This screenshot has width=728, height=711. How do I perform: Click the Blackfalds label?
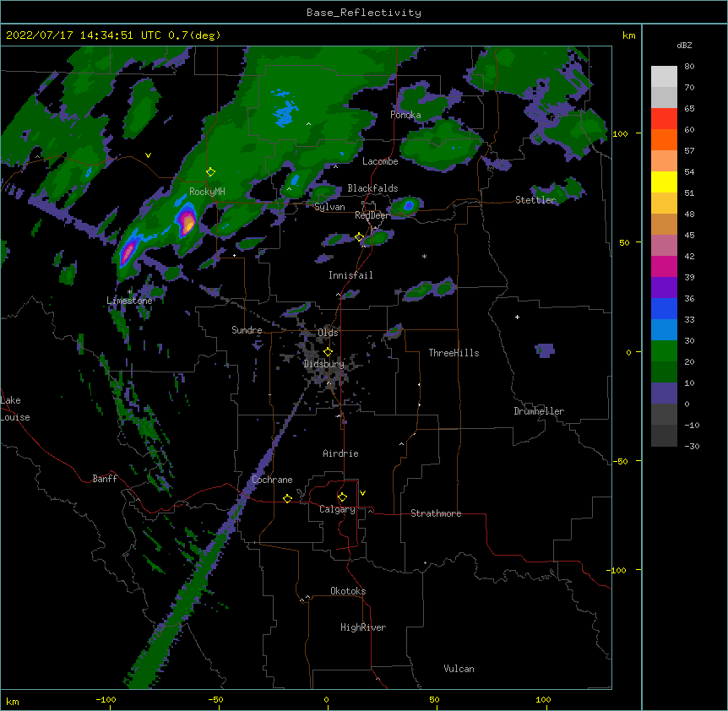[372, 188]
